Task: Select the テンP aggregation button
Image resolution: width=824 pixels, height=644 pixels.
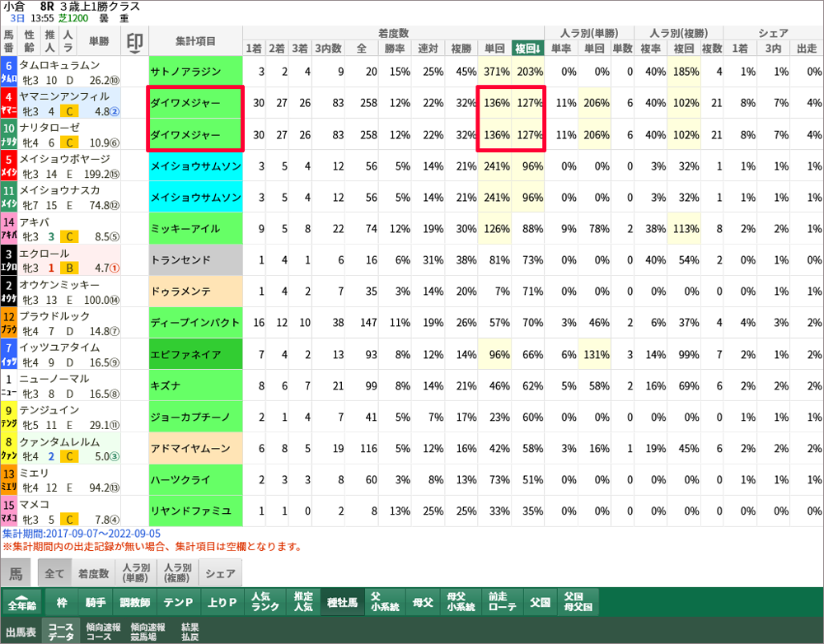Action: [178, 602]
